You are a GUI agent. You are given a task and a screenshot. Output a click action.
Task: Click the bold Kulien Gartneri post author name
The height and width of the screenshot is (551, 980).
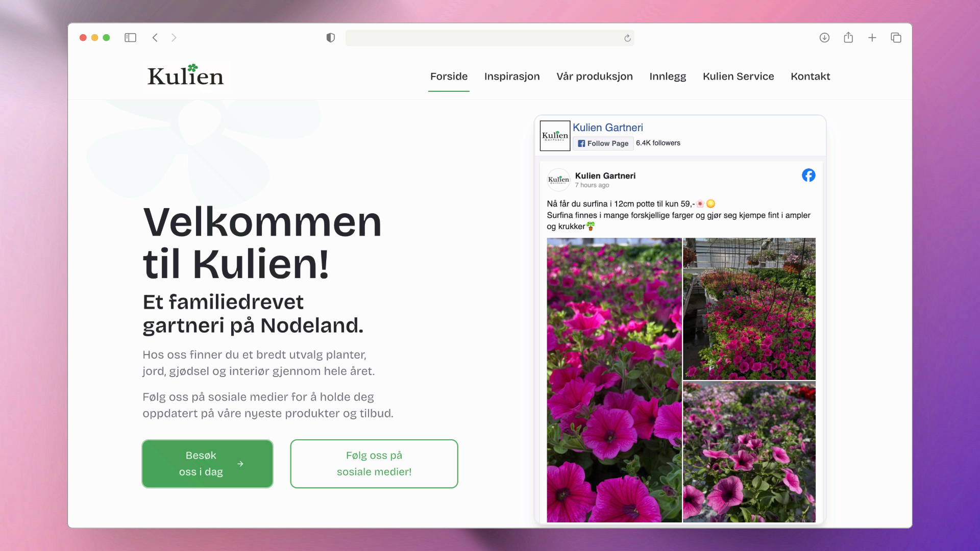(x=605, y=176)
